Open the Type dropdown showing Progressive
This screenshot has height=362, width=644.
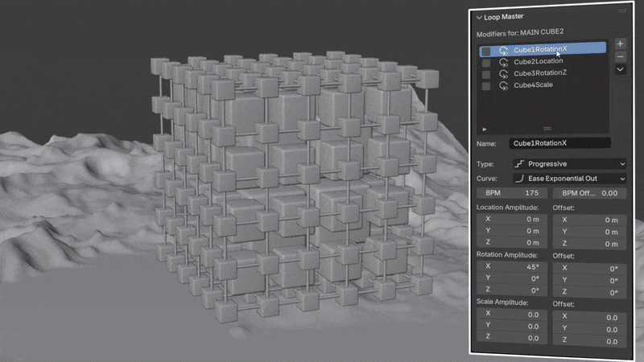[570, 164]
